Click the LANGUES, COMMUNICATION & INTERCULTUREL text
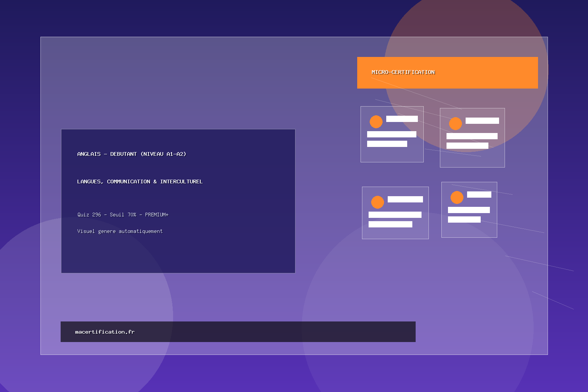Image resolution: width=588 pixels, height=392 pixels. click(x=140, y=181)
